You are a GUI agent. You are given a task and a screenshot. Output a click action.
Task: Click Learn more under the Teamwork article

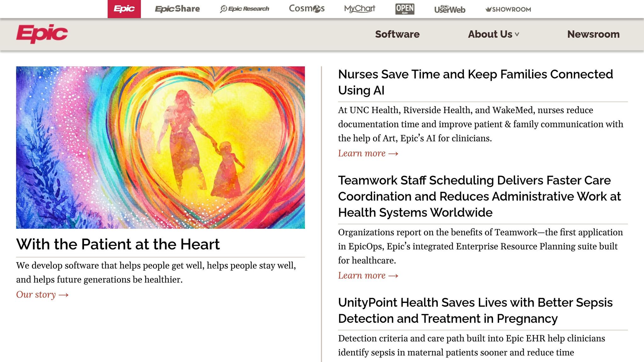coord(368,276)
